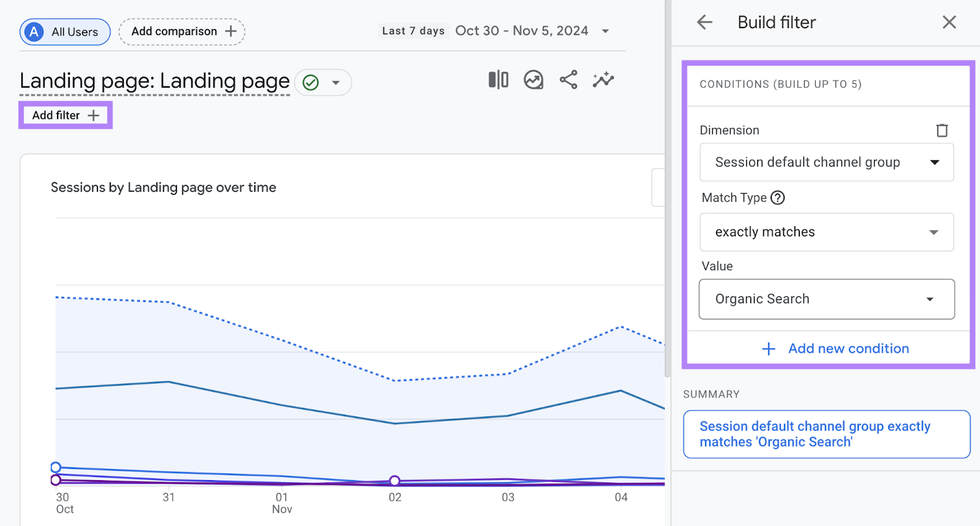Click the Nov 02 data point marker
Image resolution: width=980 pixels, height=526 pixels.
(395, 481)
